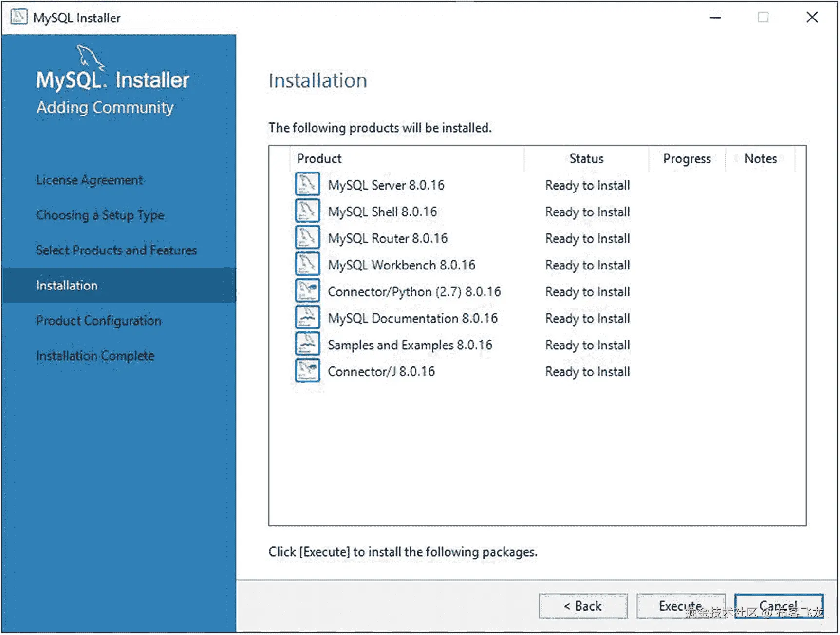Click Ready to Install status for Connector/Python

587,292
